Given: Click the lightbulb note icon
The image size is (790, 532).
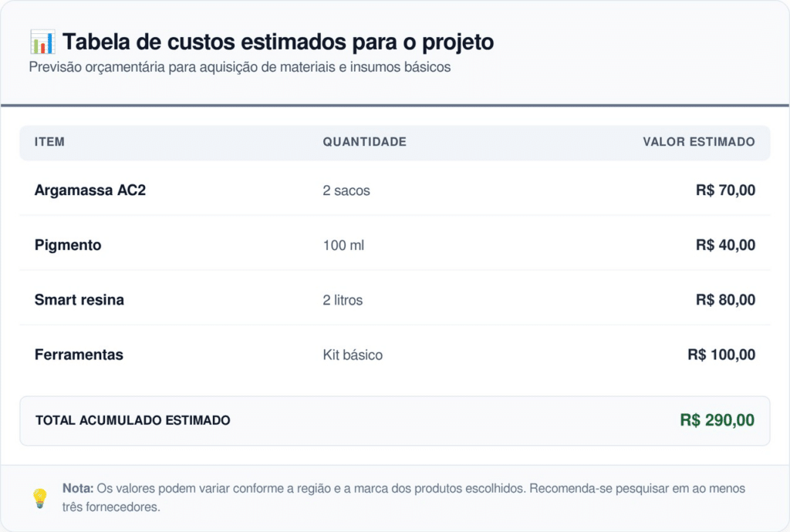Looking at the screenshot, I should coord(39,498).
